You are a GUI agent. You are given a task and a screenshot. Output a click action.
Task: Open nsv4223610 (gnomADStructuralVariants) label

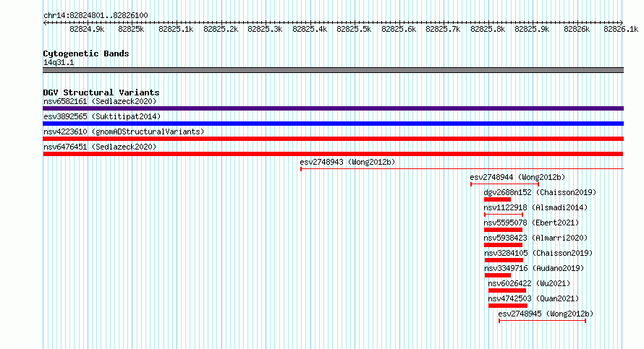point(124,132)
